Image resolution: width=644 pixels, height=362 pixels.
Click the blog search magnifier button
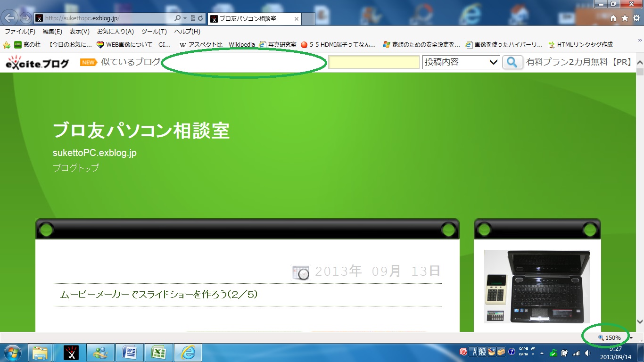click(x=512, y=62)
